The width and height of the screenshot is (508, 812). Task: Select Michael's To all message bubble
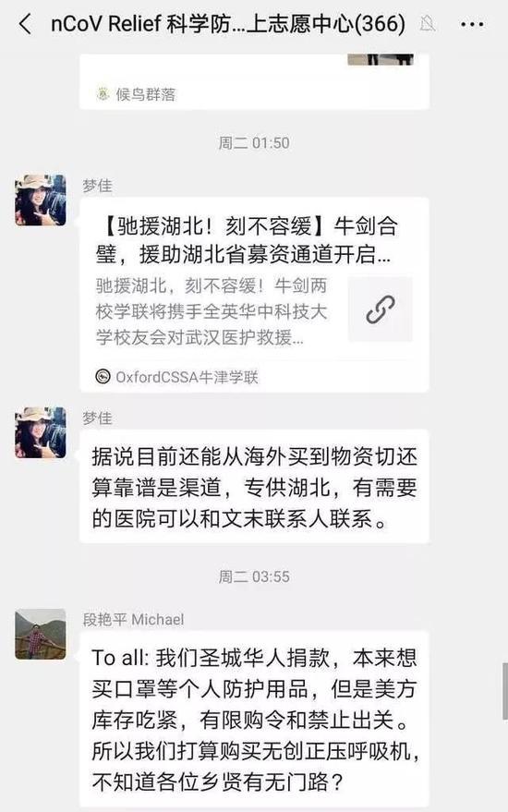click(x=254, y=720)
